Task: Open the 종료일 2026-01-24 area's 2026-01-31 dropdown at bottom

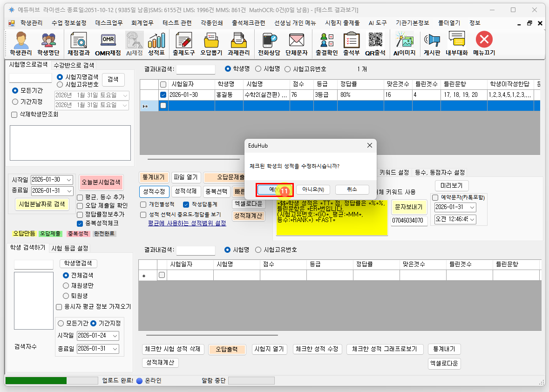Action: click(115, 349)
